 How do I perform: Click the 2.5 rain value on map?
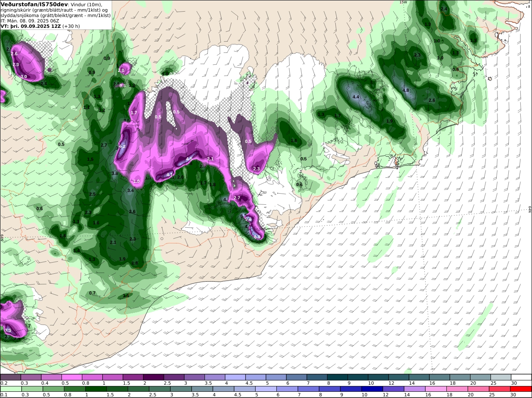(x=92, y=194)
